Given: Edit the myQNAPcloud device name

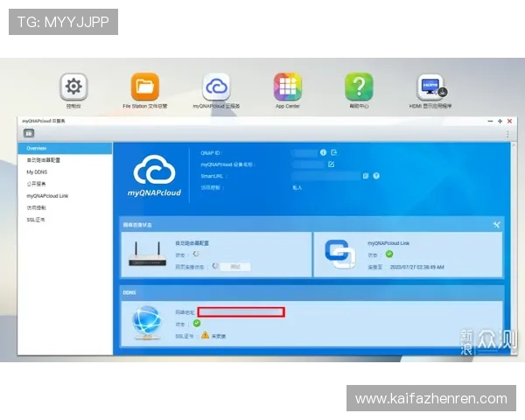Looking at the screenshot, I should (332, 164).
